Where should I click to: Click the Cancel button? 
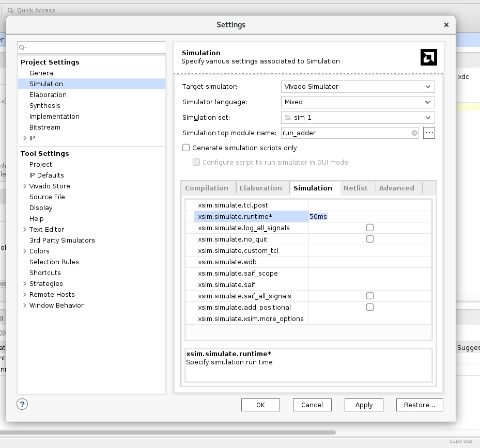coord(312,405)
